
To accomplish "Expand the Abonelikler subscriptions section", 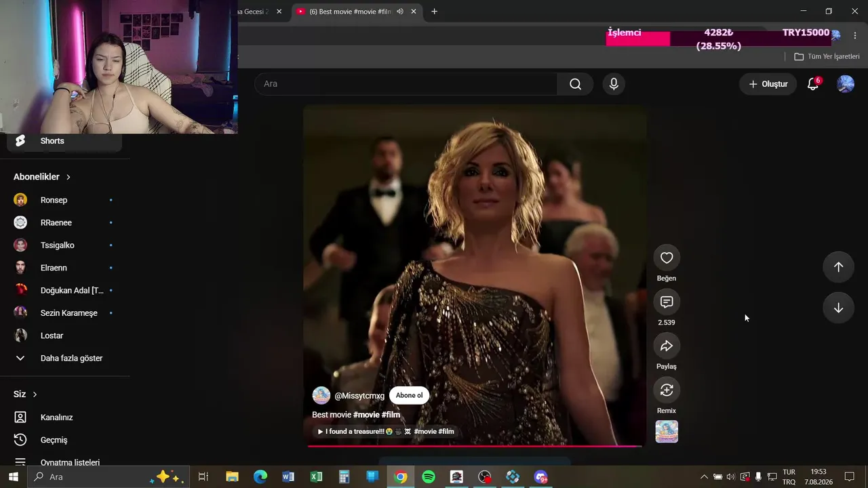I will (42, 177).
